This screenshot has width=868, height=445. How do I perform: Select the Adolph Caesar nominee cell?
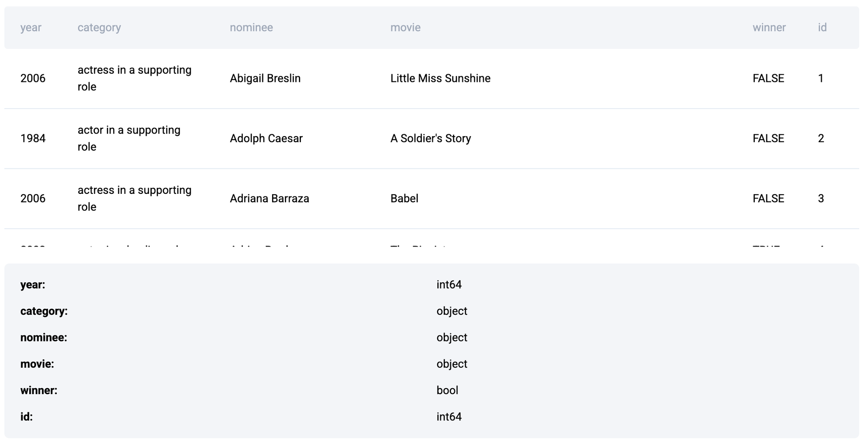click(x=266, y=139)
